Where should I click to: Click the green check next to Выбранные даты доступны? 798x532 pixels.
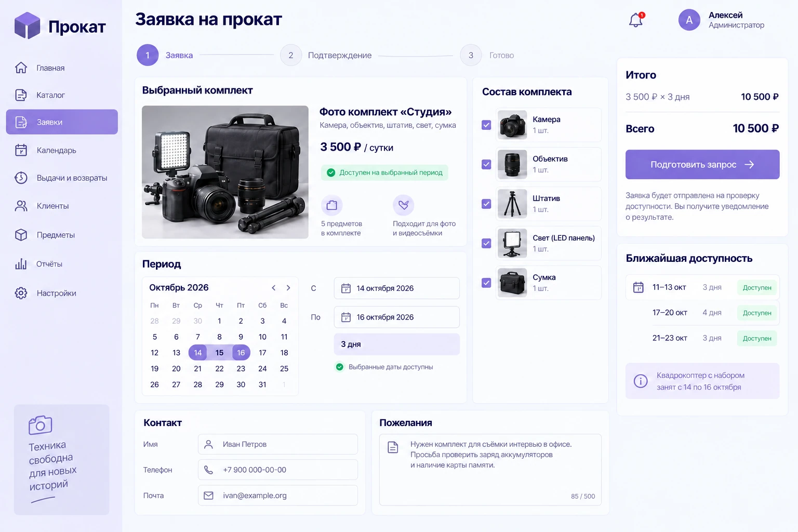(x=340, y=367)
